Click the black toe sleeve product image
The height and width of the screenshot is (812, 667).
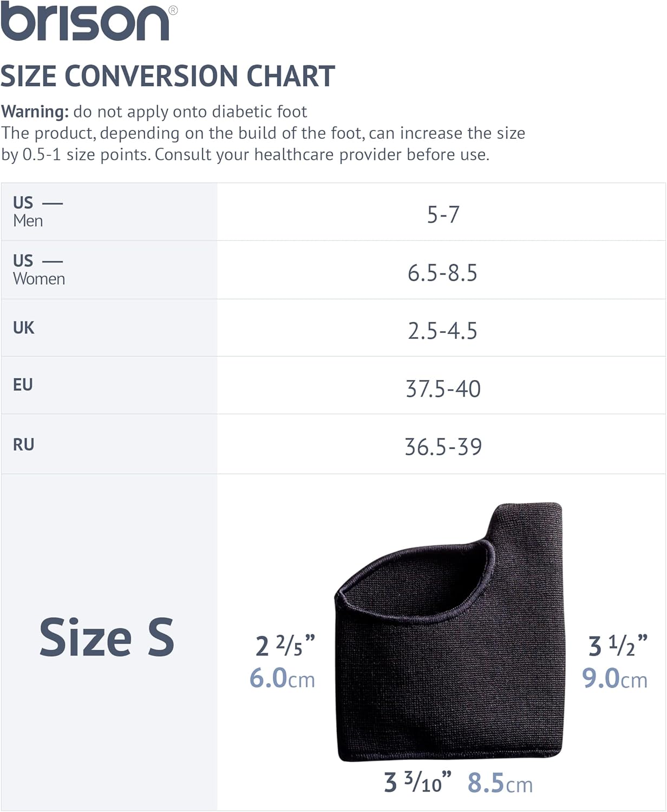[450, 632]
